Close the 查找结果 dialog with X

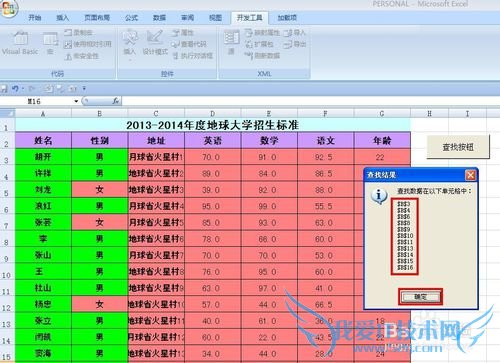(470, 175)
